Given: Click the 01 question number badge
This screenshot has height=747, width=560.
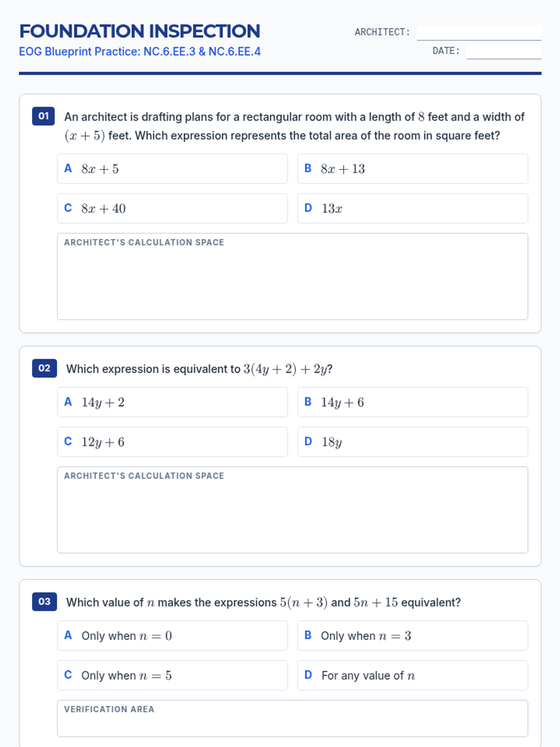Looking at the screenshot, I should pos(43,116).
